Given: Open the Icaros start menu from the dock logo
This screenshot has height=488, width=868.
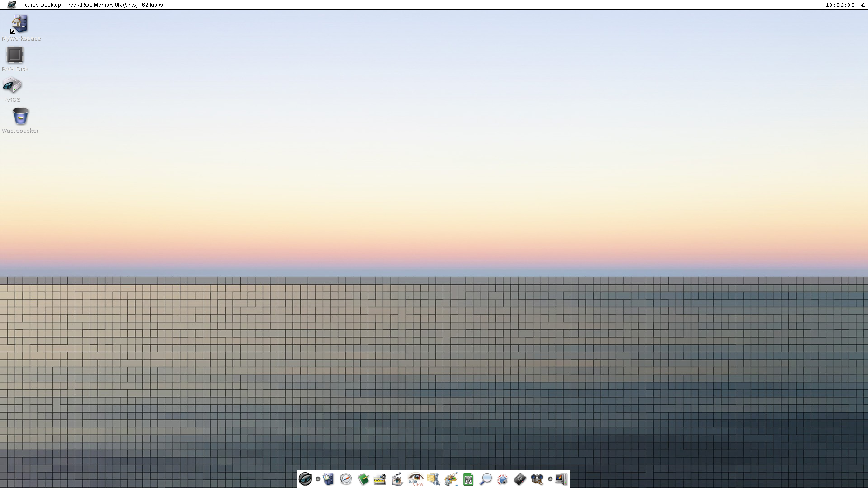Looking at the screenshot, I should tap(306, 479).
